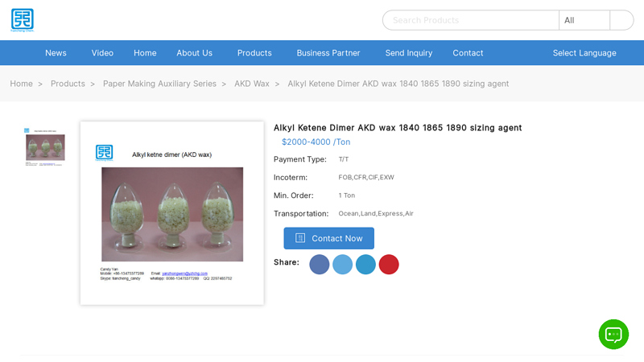Open the About Us menu item
The image size is (644, 362).
tap(194, 53)
